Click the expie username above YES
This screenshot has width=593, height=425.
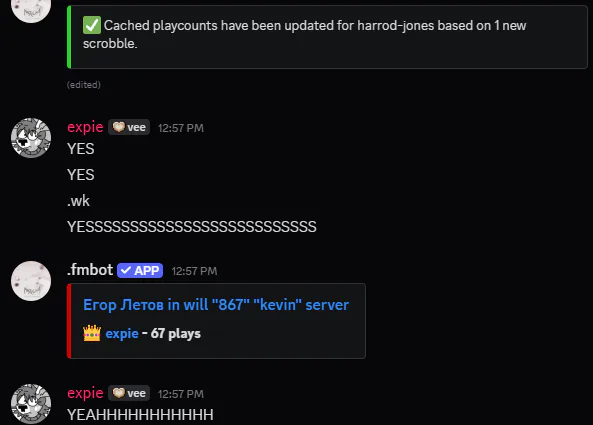[x=85, y=127]
